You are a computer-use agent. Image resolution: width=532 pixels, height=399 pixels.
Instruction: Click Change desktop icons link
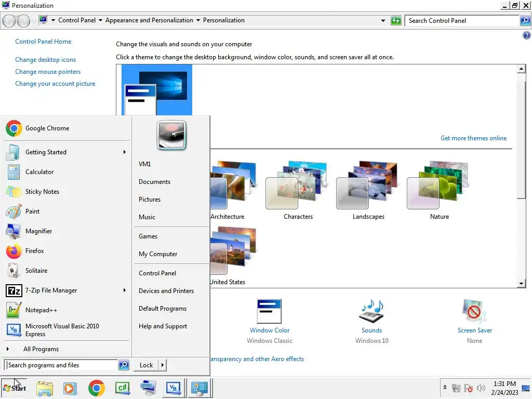(x=46, y=60)
